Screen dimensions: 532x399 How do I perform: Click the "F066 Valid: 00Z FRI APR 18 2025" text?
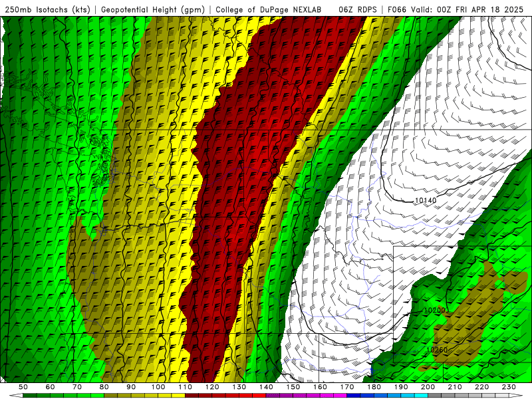[x=456, y=9]
